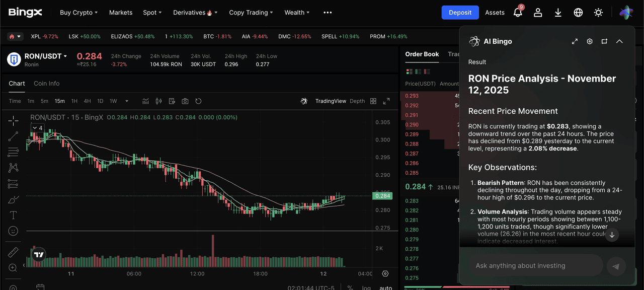Click the blue Deposit button
The width and height of the screenshot is (644, 290).
[x=460, y=13]
